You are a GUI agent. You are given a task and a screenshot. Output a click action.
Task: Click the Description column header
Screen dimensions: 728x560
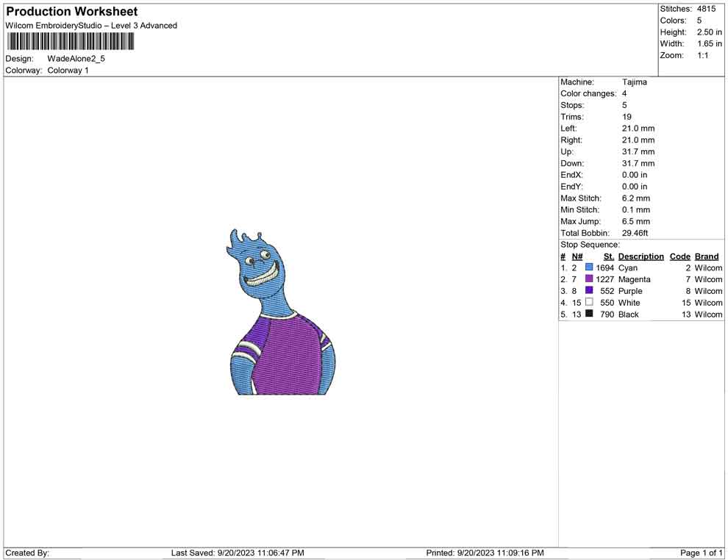click(641, 256)
